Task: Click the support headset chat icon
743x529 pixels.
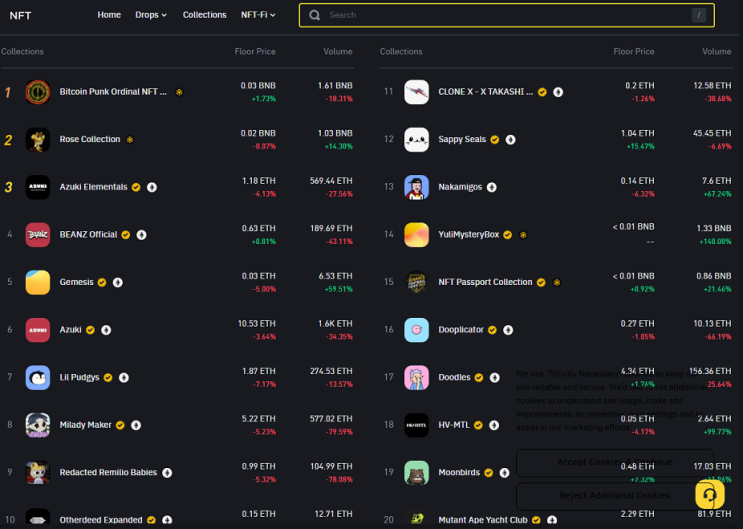Action: [709, 494]
